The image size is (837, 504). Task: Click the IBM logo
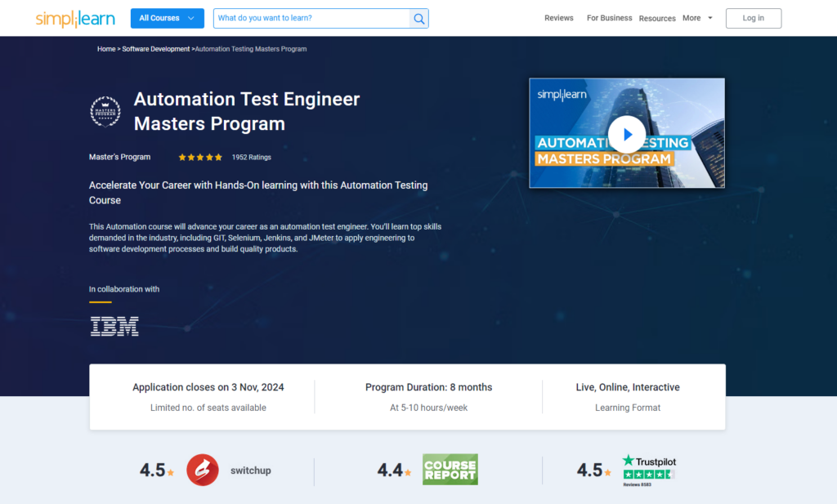click(x=114, y=326)
